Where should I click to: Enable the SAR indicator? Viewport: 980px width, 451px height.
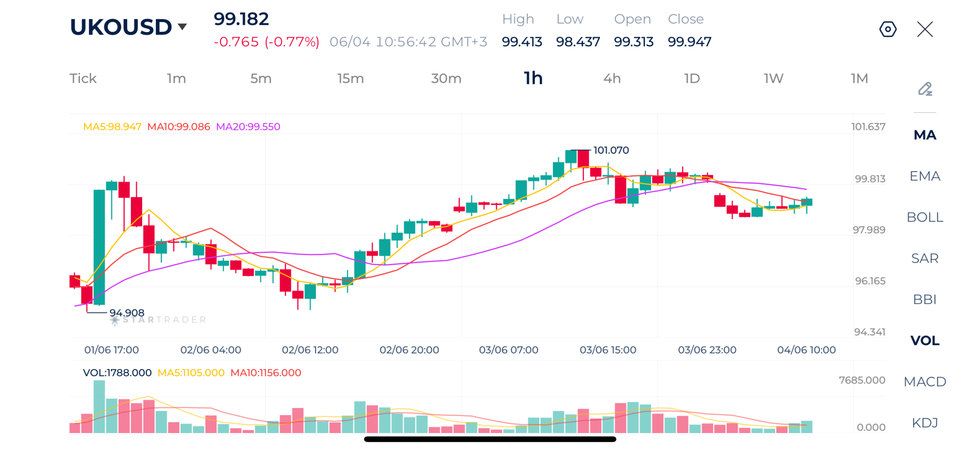click(924, 258)
